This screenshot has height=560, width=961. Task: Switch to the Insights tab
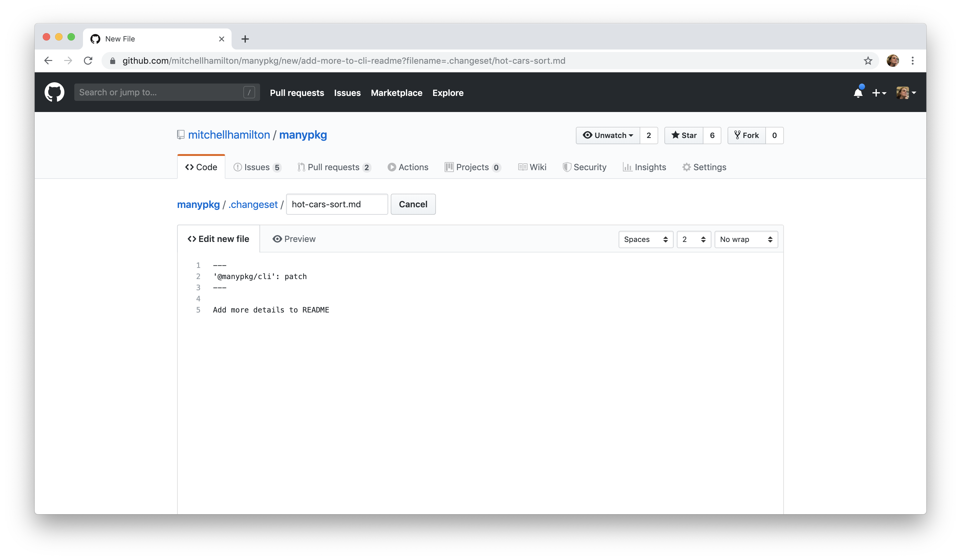point(645,167)
